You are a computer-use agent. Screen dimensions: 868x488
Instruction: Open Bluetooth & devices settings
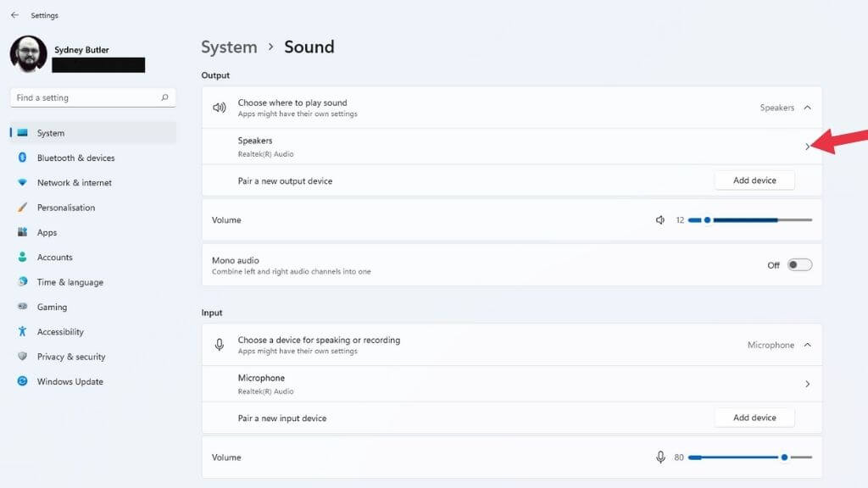point(75,158)
